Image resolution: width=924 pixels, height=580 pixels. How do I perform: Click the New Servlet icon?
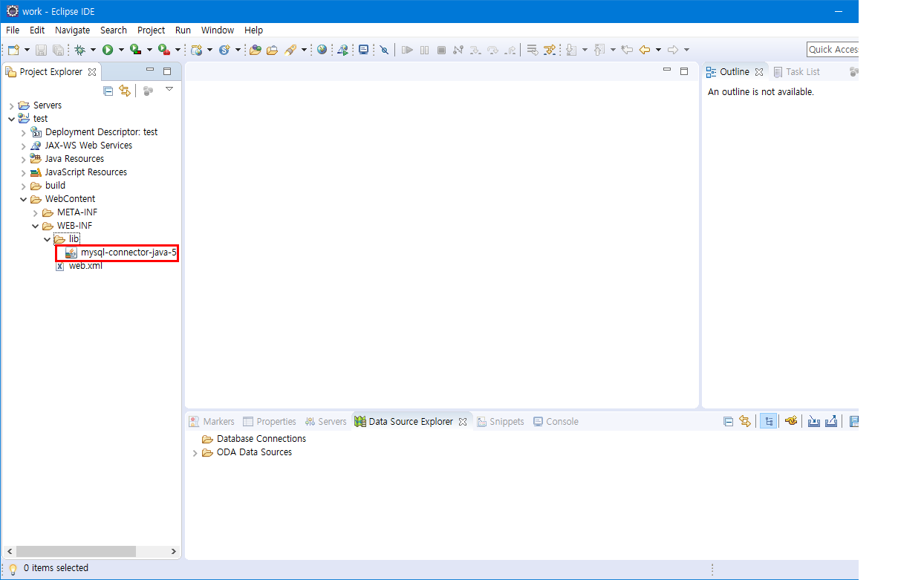224,50
